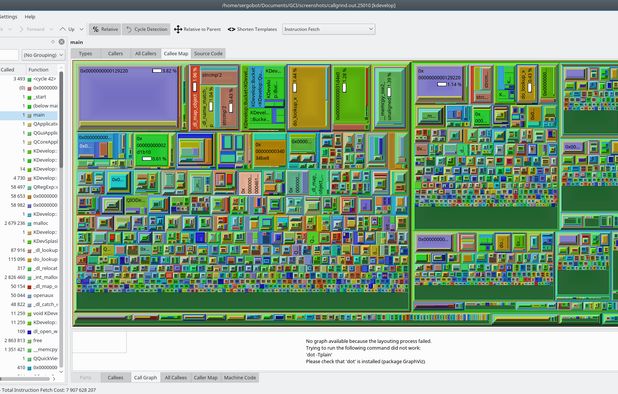Select the _dl_relocate function row
The width and height of the screenshot is (618, 394).
(x=29, y=268)
